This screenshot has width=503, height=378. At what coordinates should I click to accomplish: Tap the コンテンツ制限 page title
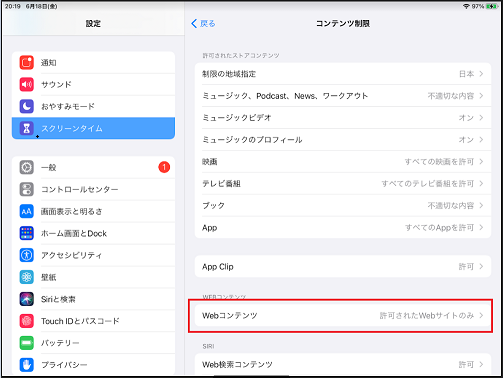pyautogui.click(x=343, y=24)
